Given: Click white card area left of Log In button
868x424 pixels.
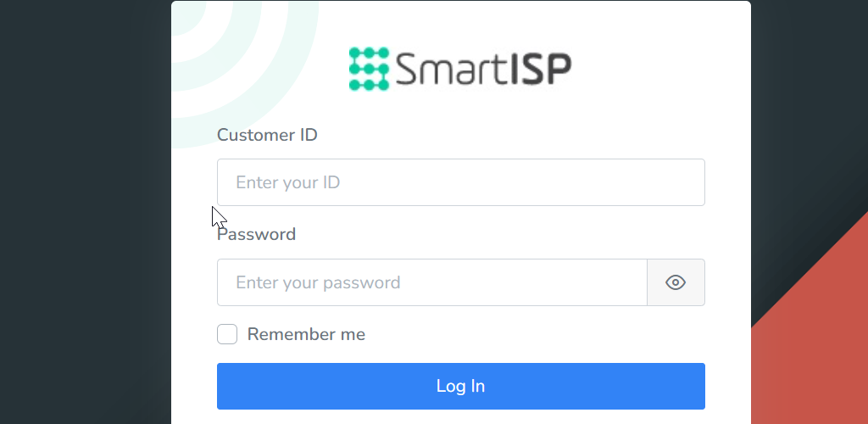Looking at the screenshot, I should [194, 387].
